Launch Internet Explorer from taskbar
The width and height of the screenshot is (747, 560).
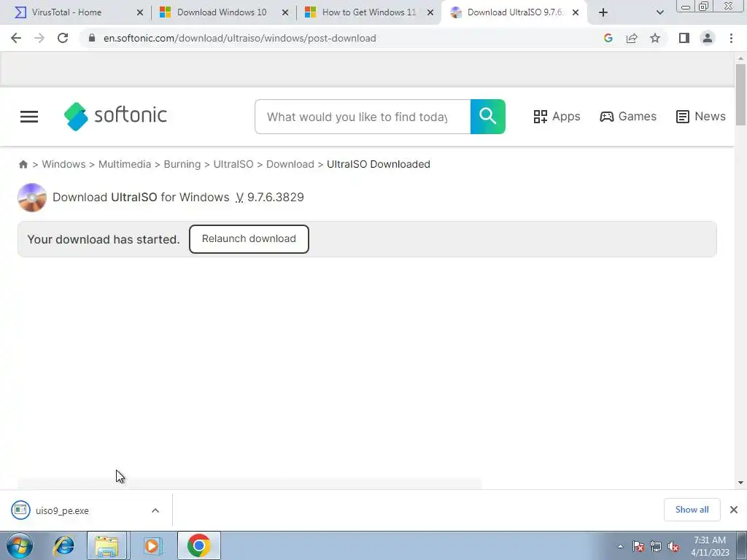point(63,545)
